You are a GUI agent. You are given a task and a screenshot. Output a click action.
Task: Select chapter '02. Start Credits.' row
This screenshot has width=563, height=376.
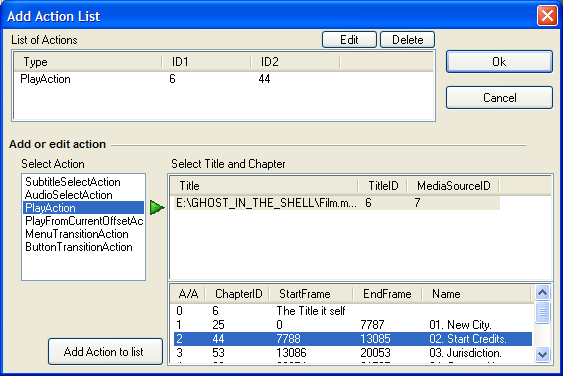click(x=353, y=339)
